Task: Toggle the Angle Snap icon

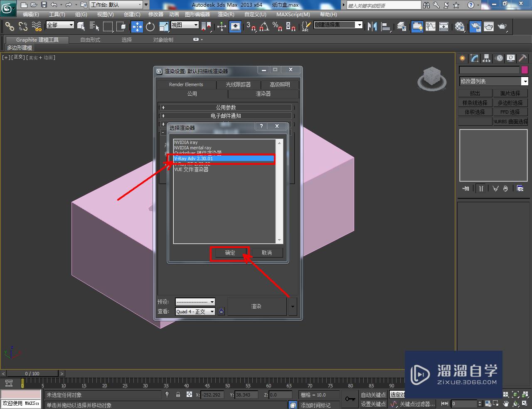Action: point(264,27)
